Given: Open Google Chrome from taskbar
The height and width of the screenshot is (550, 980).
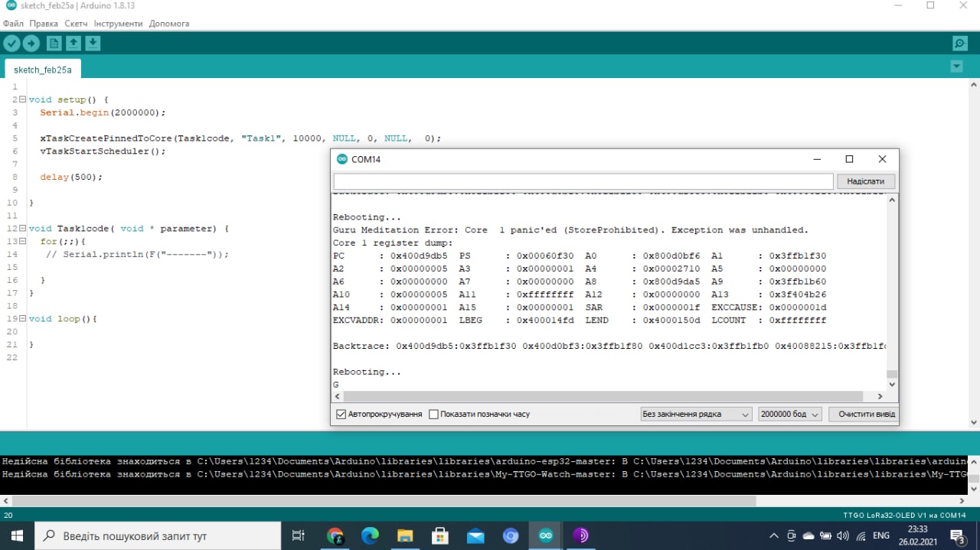Looking at the screenshot, I should point(335,535).
